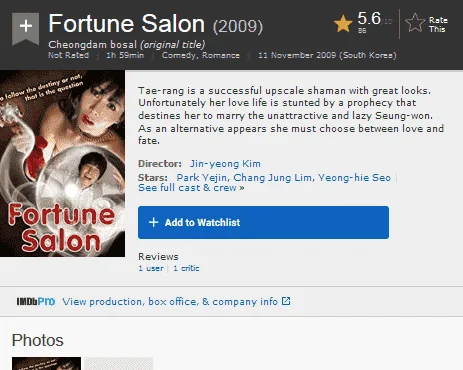The height and width of the screenshot is (370, 463).
Task: Open director Jin-yeong Kim's page
Action: (225, 164)
